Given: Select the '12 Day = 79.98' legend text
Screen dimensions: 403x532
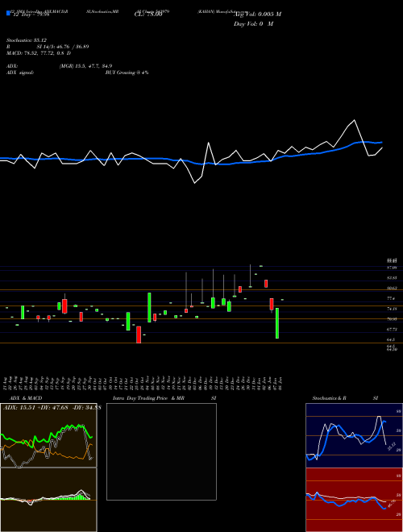Looking at the screenshot, I should 31,15.
